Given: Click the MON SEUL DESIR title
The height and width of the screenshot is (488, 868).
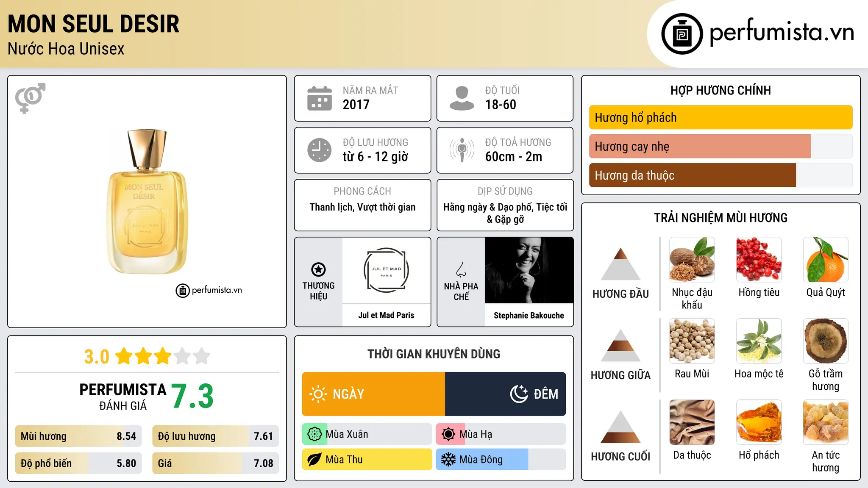Looking at the screenshot, I should [x=94, y=24].
